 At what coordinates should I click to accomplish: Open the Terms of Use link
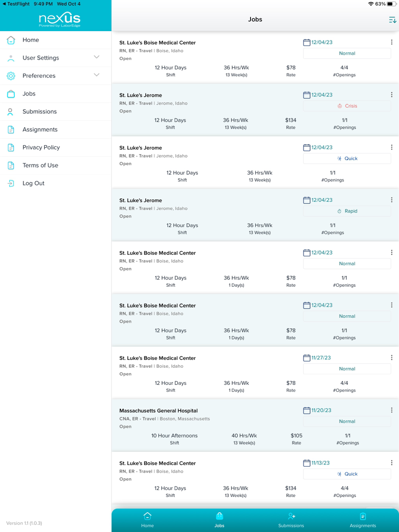tap(56, 166)
